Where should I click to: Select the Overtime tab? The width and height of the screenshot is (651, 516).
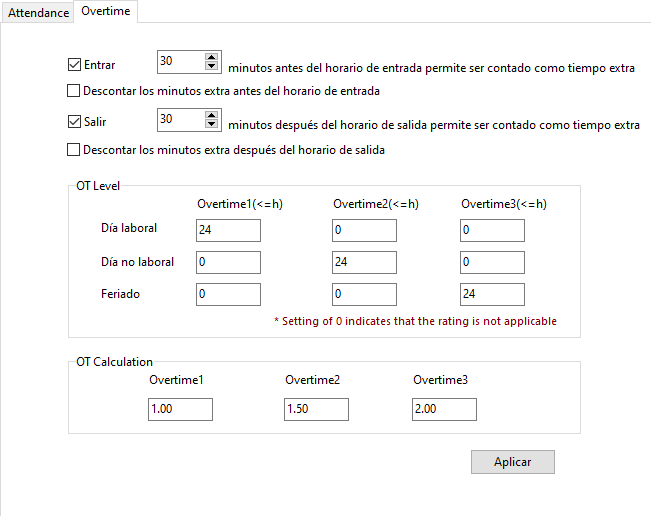click(105, 11)
